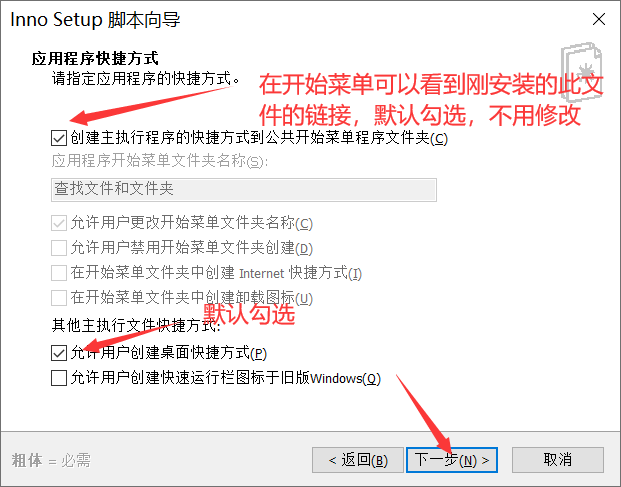Click the 应用程序快捷方式 page heading
The width and height of the screenshot is (621, 487).
point(95,59)
